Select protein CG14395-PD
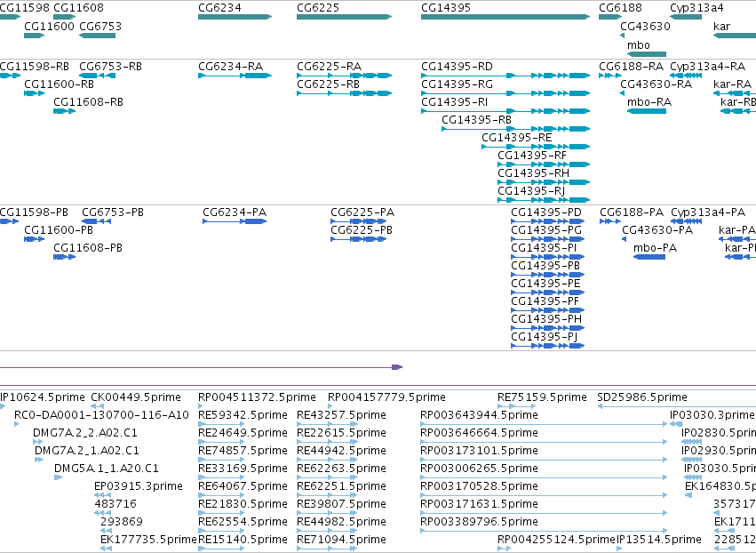 point(548,221)
